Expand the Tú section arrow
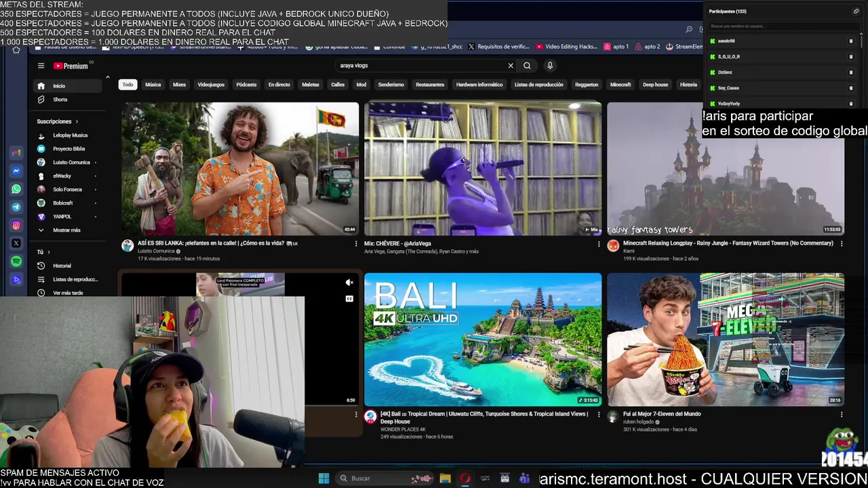 49,252
